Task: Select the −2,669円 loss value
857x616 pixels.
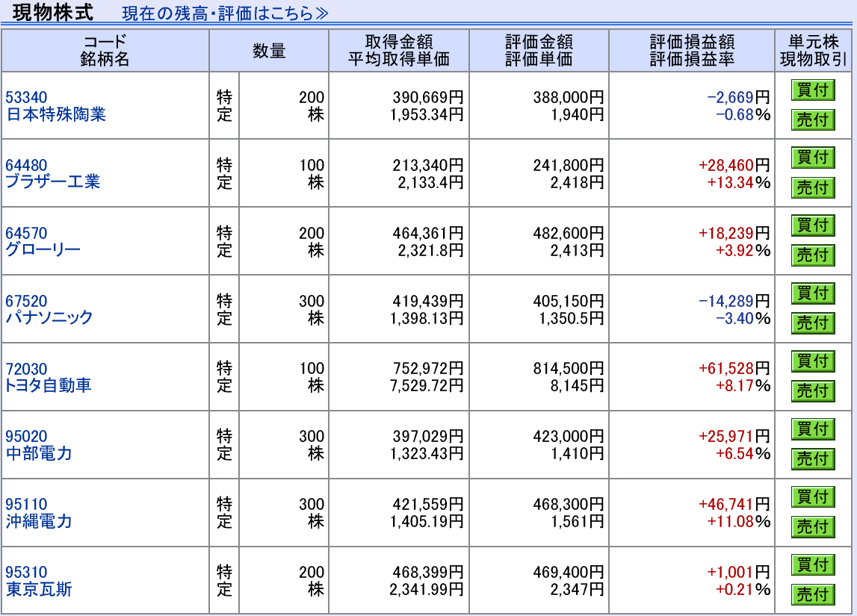Action: [x=738, y=97]
